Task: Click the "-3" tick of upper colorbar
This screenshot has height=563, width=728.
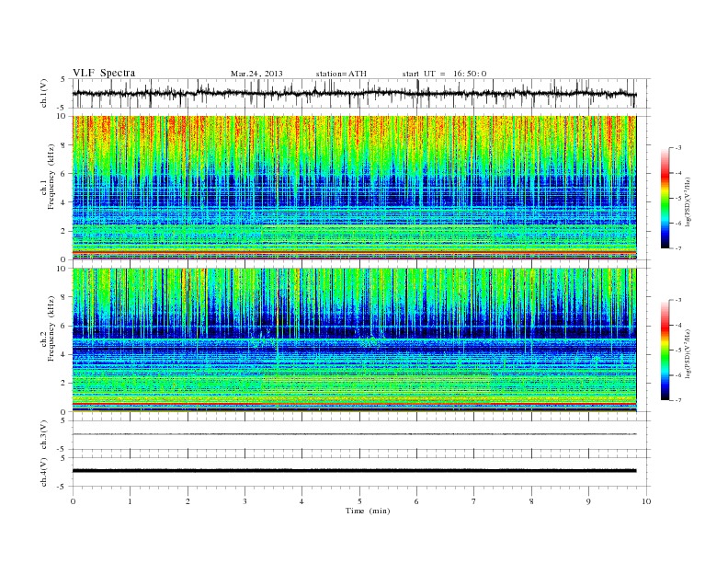Action: click(678, 148)
